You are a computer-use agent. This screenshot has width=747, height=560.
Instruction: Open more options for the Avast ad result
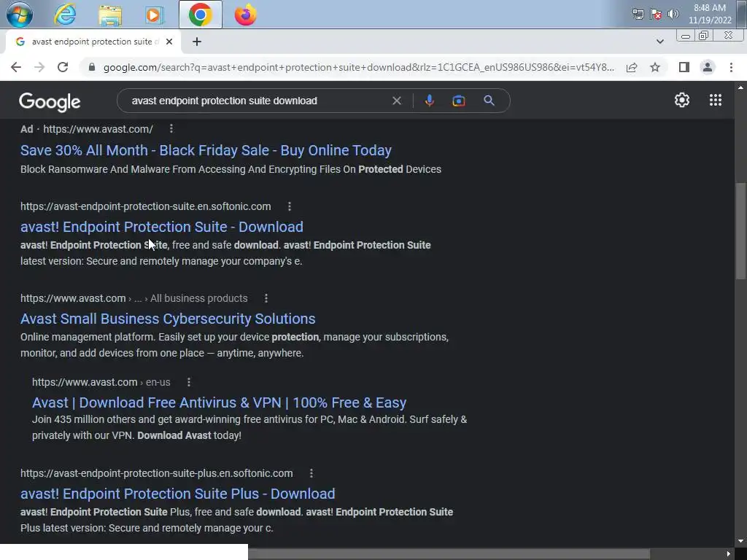click(171, 128)
